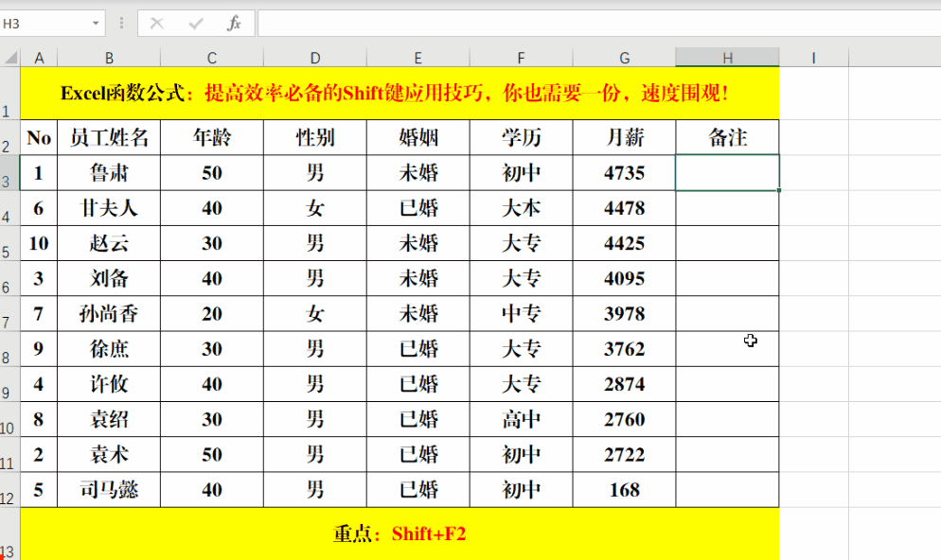
Task: Click the 大本 education cell in 甘夫人's row
Action: pyautogui.click(x=521, y=208)
